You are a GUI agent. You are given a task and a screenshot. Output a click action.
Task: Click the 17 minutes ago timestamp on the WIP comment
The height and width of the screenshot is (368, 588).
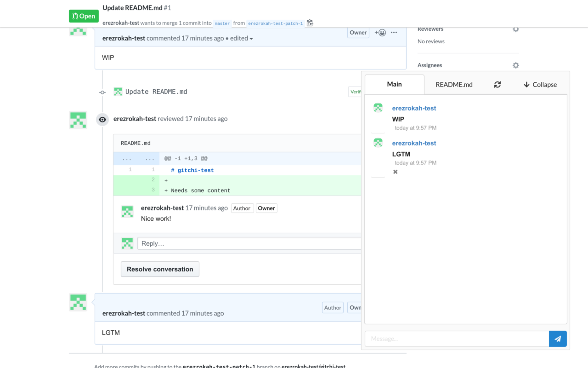click(203, 38)
